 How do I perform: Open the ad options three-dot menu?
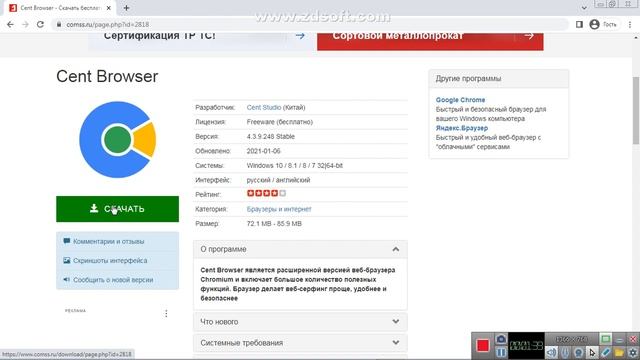coord(166,313)
